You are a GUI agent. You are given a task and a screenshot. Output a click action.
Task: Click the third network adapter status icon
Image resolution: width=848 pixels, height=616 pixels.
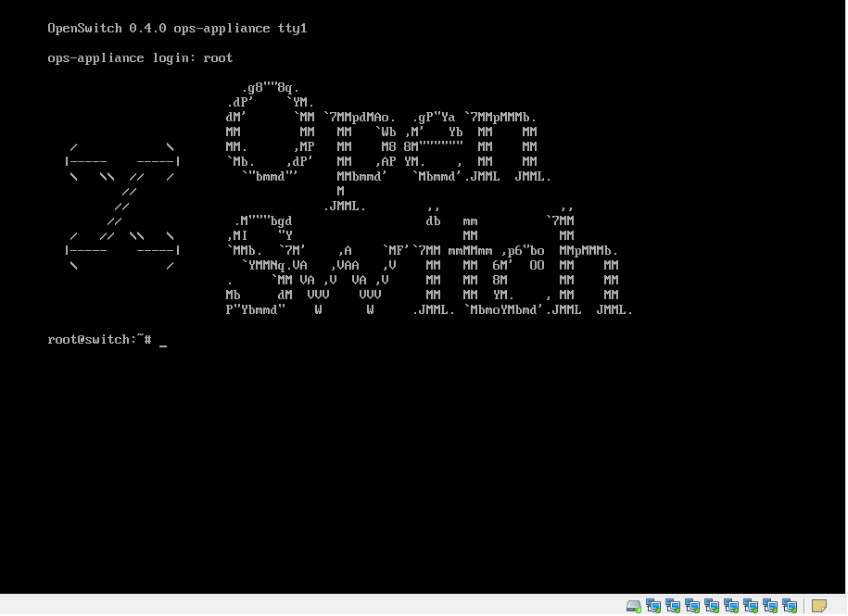(x=692, y=606)
